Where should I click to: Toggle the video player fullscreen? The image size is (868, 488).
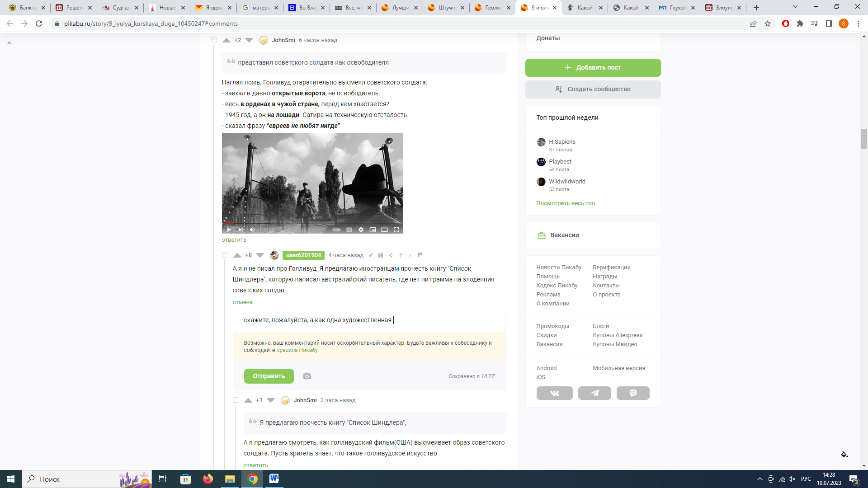tap(396, 230)
